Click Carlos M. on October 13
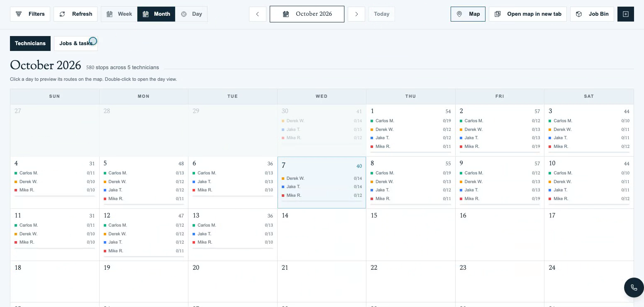The height and width of the screenshot is (307, 644). tap(233, 225)
